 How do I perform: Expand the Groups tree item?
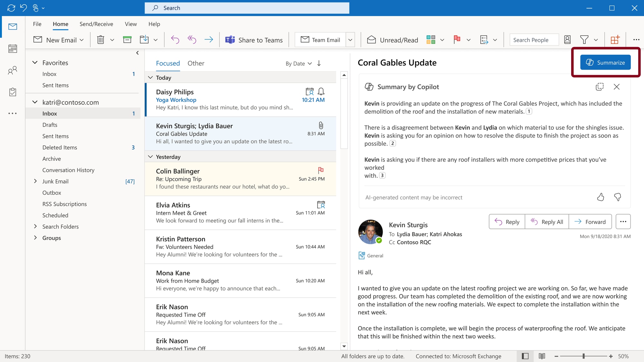pos(35,238)
